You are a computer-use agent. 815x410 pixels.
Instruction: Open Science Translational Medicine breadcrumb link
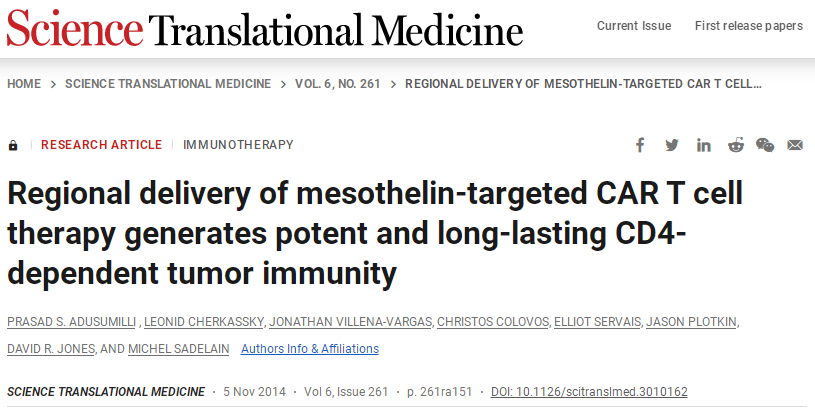click(x=168, y=83)
